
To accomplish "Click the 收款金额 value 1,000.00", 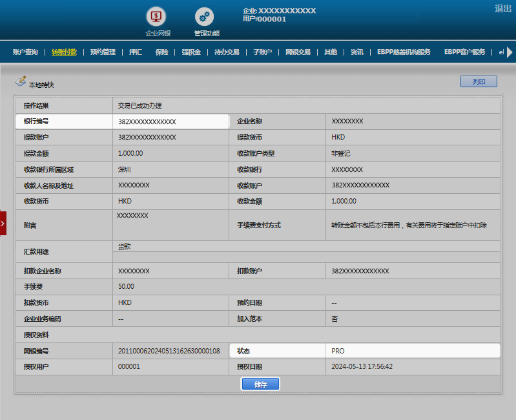I will point(344,201).
